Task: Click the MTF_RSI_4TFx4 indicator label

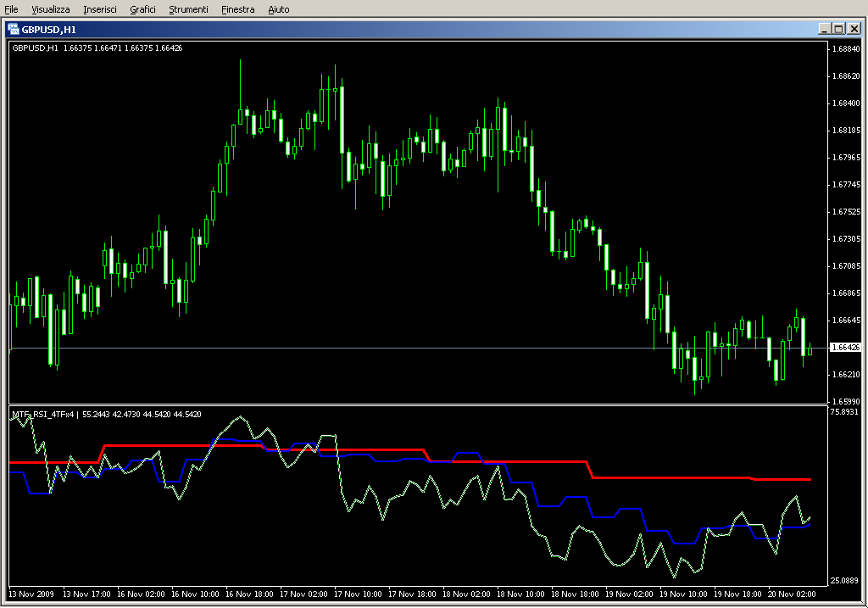Action: point(106,414)
